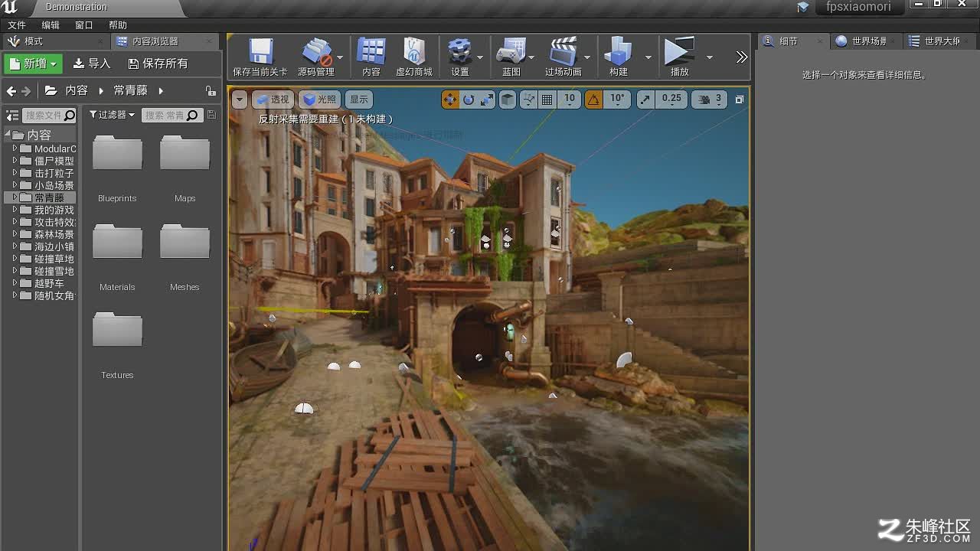
Task: Switch to the World Outliner tab
Action: (x=940, y=41)
